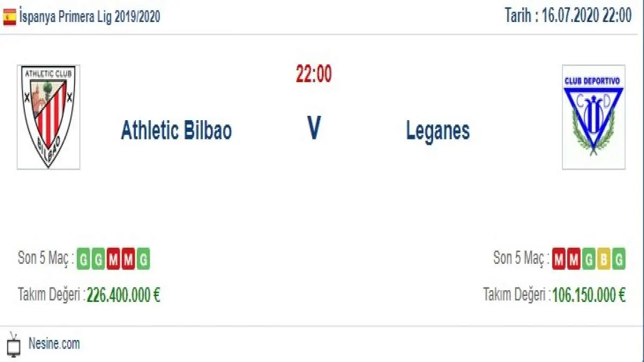Open the Nesine.com broadcaster link

pyautogui.click(x=54, y=344)
